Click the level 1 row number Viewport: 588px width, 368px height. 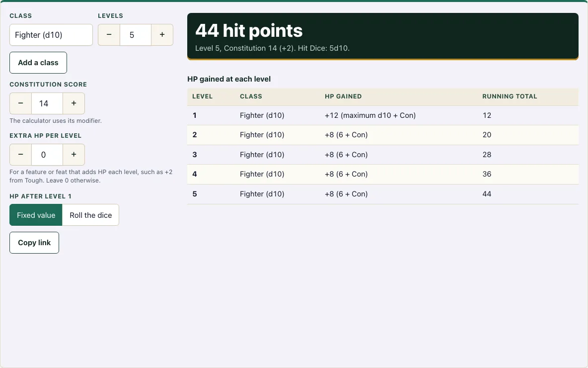(195, 115)
